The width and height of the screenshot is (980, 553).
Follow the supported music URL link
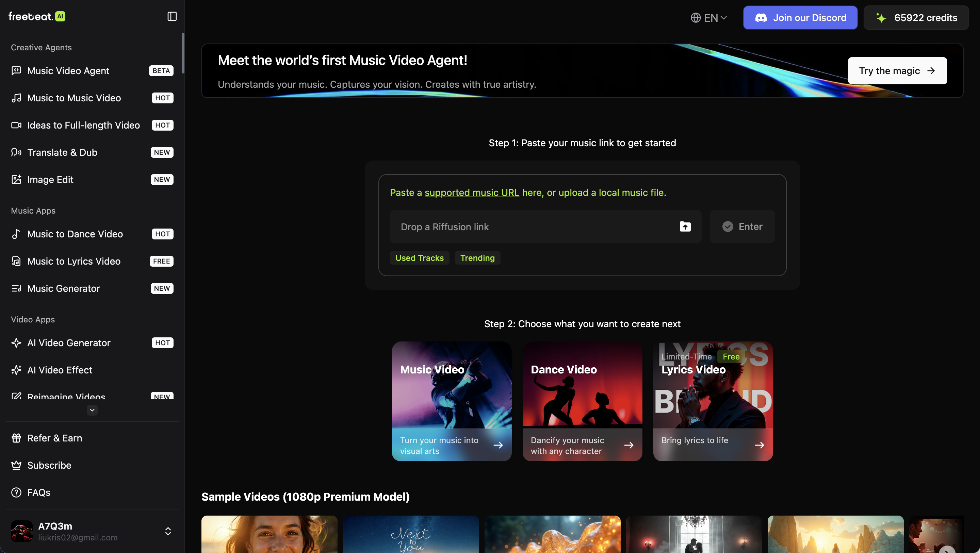(471, 192)
